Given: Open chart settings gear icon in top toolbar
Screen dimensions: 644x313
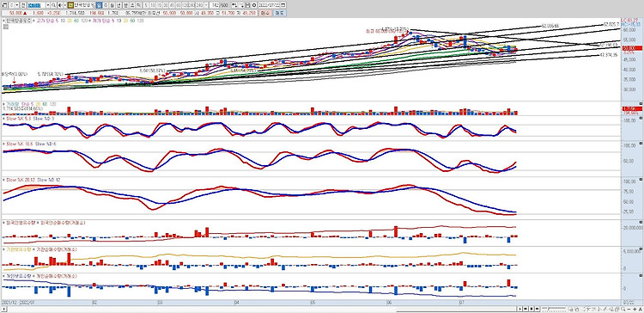Looking at the screenshot, I should click(254, 5).
